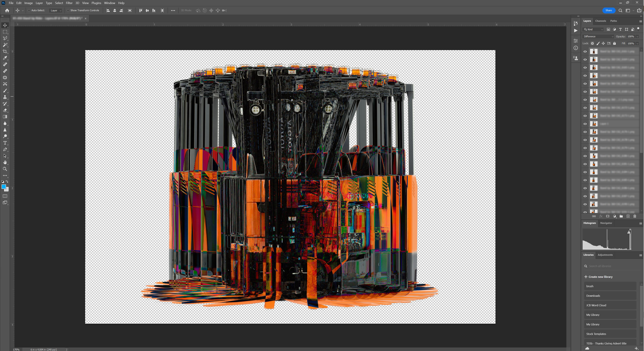
Task: Select the Gradient tool
Action: click(5, 117)
